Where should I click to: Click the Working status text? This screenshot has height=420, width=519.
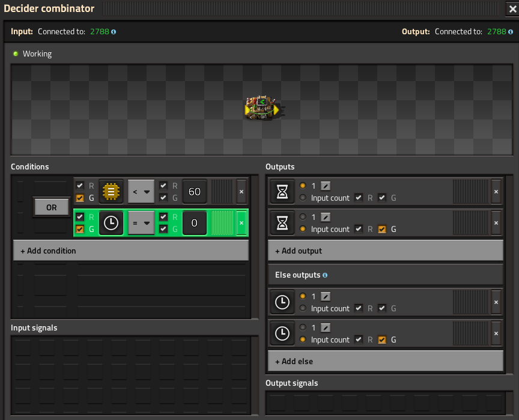[x=37, y=53]
